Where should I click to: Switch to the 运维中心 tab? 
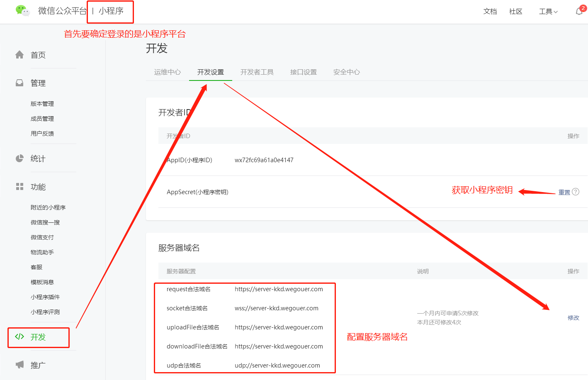(x=168, y=72)
